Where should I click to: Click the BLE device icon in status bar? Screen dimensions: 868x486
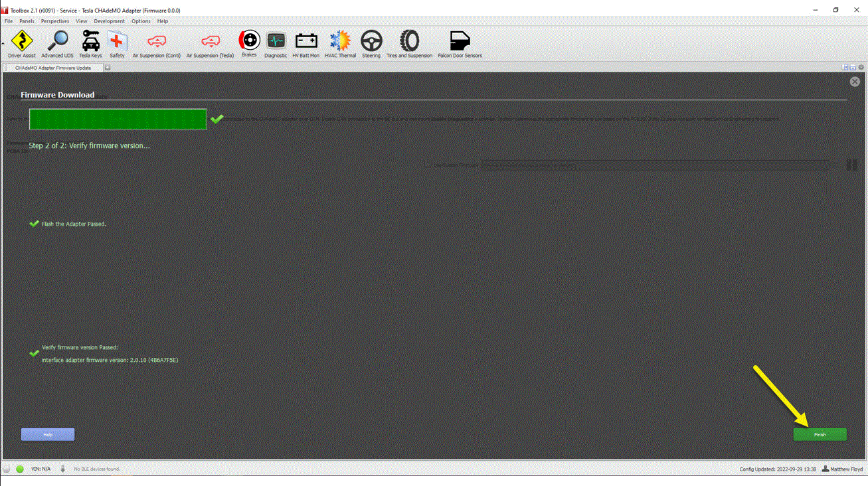click(63, 469)
